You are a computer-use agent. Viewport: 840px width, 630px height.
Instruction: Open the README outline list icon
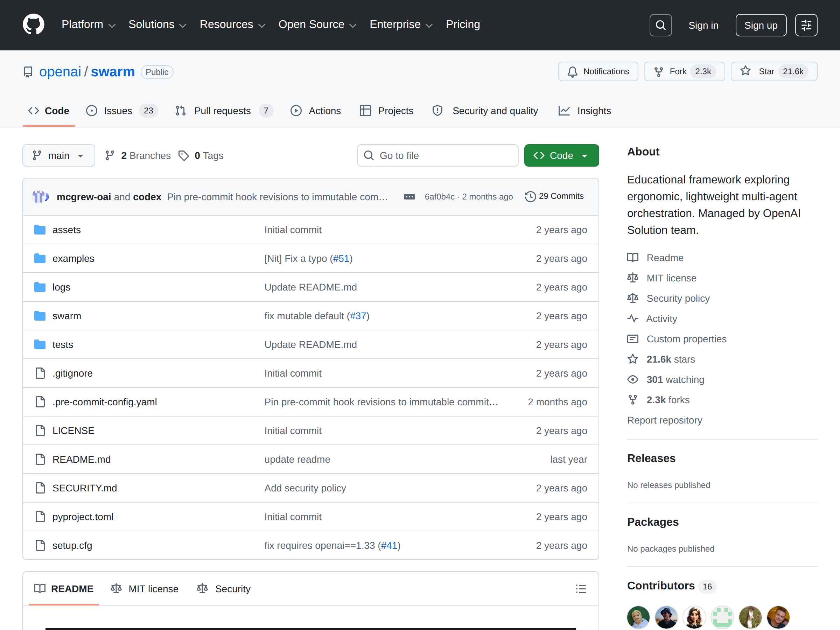tap(580, 589)
